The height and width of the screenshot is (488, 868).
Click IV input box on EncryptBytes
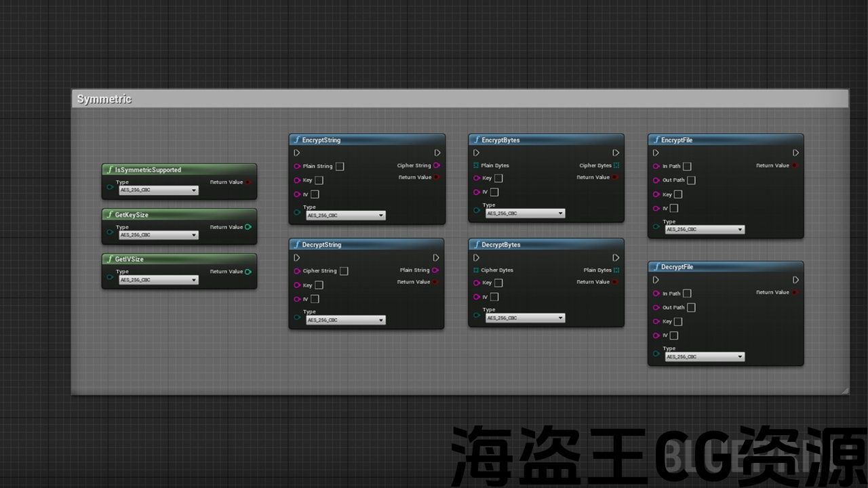(494, 192)
